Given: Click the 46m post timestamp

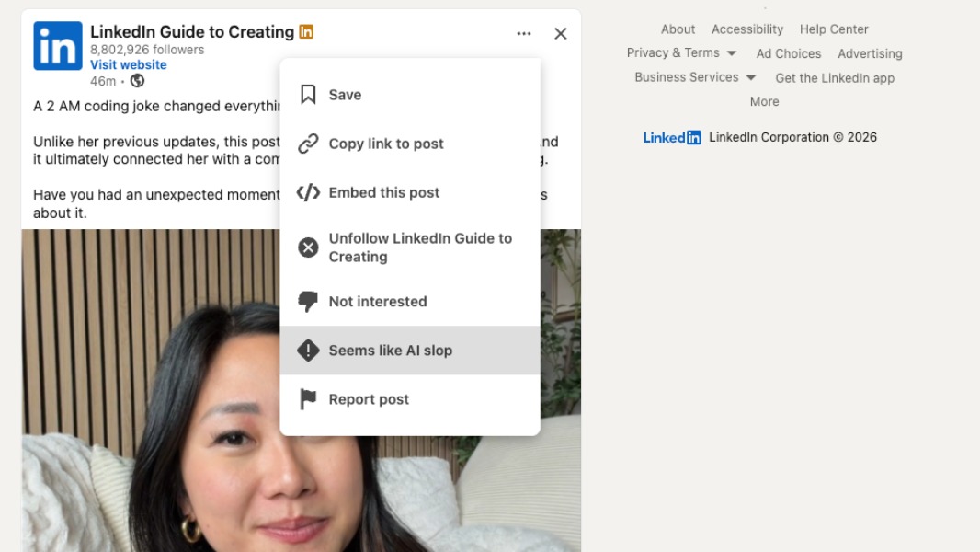Looking at the screenshot, I should click(x=102, y=81).
